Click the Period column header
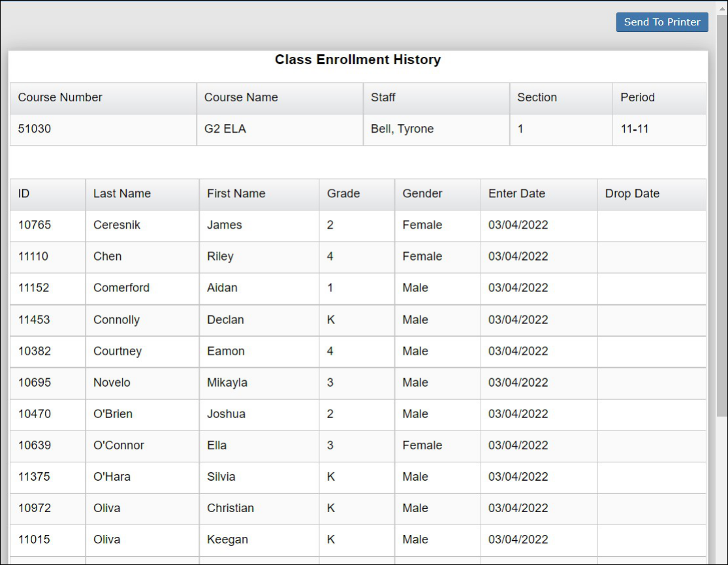The height and width of the screenshot is (565, 728). click(659, 97)
